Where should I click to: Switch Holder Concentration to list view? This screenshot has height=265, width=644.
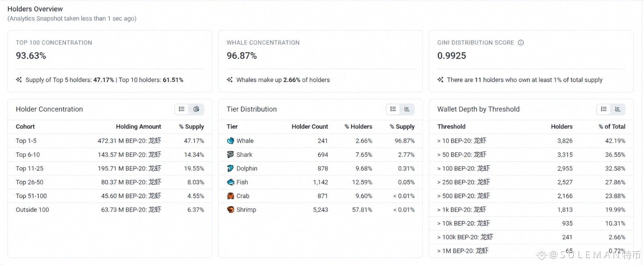point(182,109)
